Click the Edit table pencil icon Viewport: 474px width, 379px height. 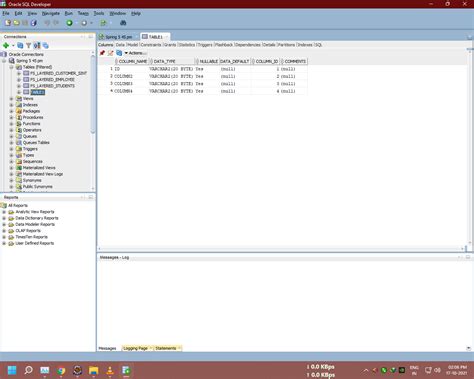pos(111,53)
